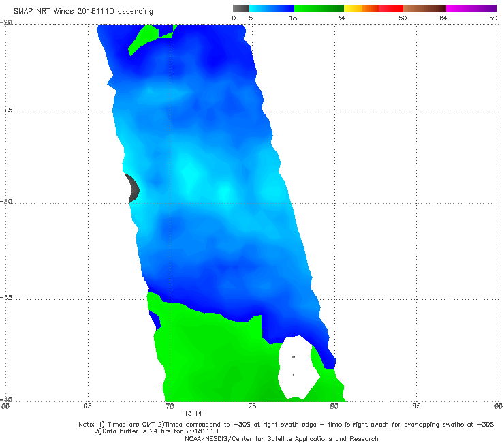Click latitude label '-35'
Image resolution: width=504 pixels, height=443 pixels.
click(x=6, y=297)
